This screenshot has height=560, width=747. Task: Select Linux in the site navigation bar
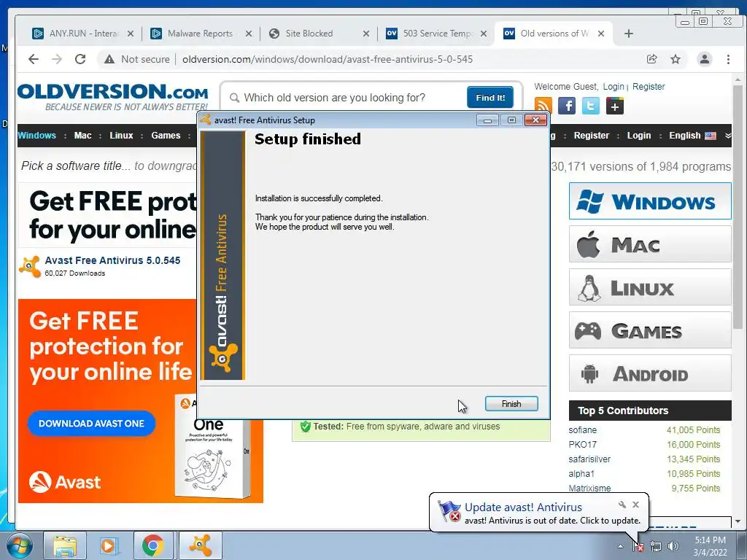(122, 135)
